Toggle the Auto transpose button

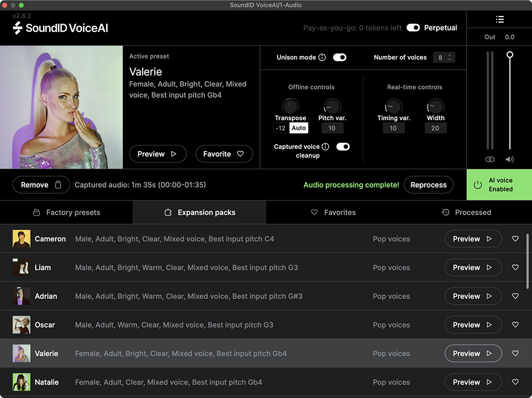pos(298,128)
